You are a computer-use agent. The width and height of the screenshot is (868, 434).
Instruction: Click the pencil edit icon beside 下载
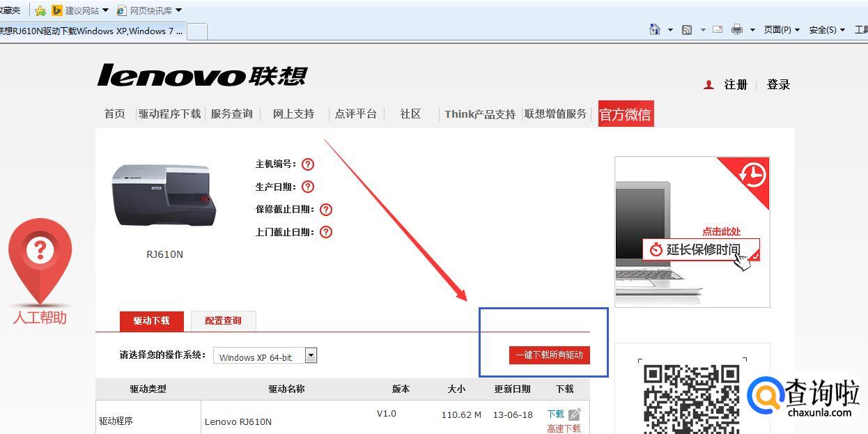click(574, 414)
